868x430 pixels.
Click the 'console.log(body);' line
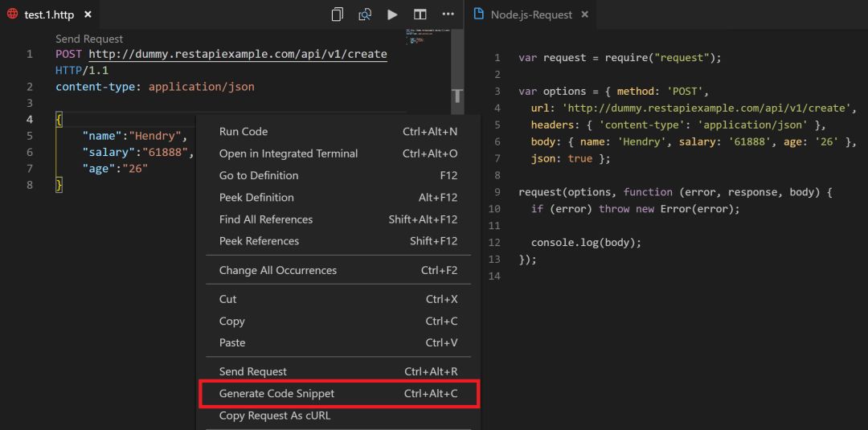pos(586,243)
